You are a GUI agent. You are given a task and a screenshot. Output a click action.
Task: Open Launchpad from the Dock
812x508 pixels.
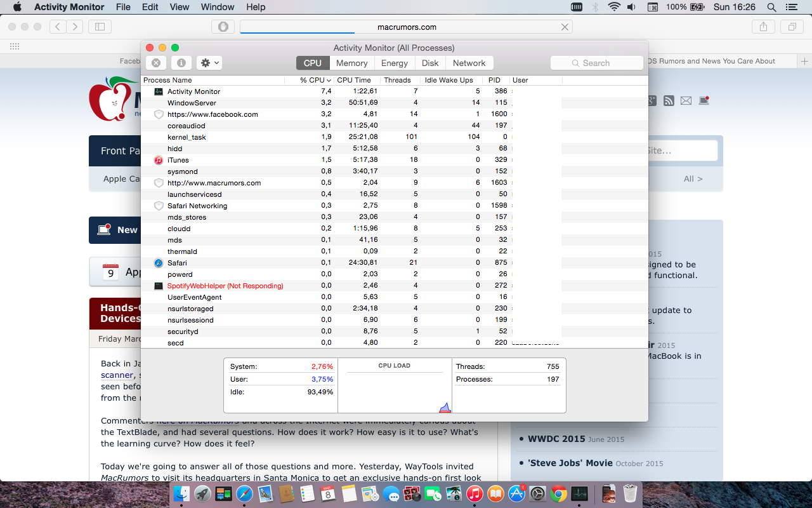pos(202,493)
